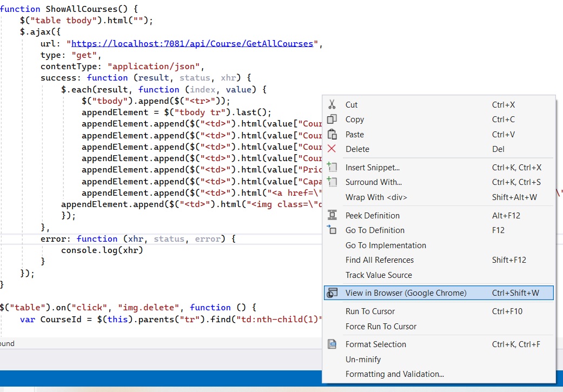The image size is (563, 392).
Task: Click the "img.delete" selector string
Action: 148,308
